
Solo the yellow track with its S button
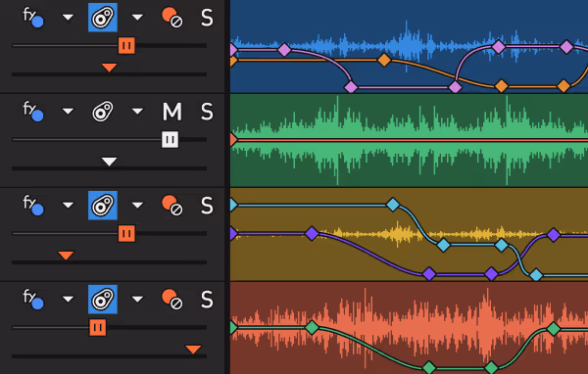tap(207, 206)
